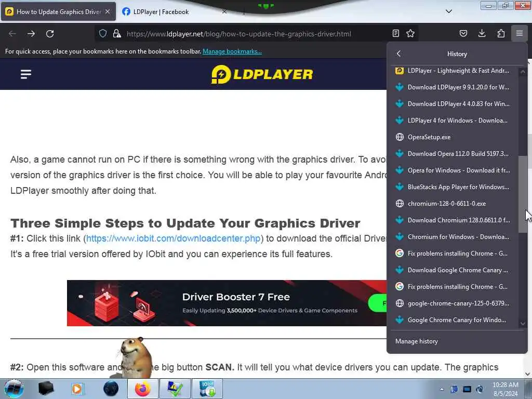The width and height of the screenshot is (532, 399).
Task: Toggle reader view icon in address bar
Action: click(x=395, y=33)
